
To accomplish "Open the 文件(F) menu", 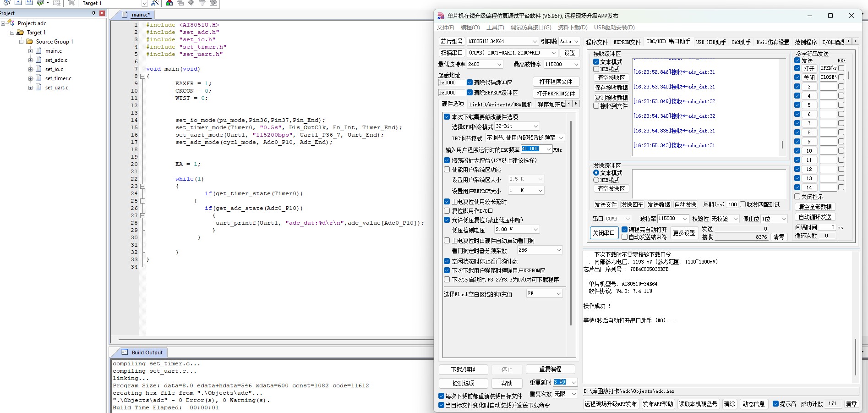I will (x=445, y=28).
